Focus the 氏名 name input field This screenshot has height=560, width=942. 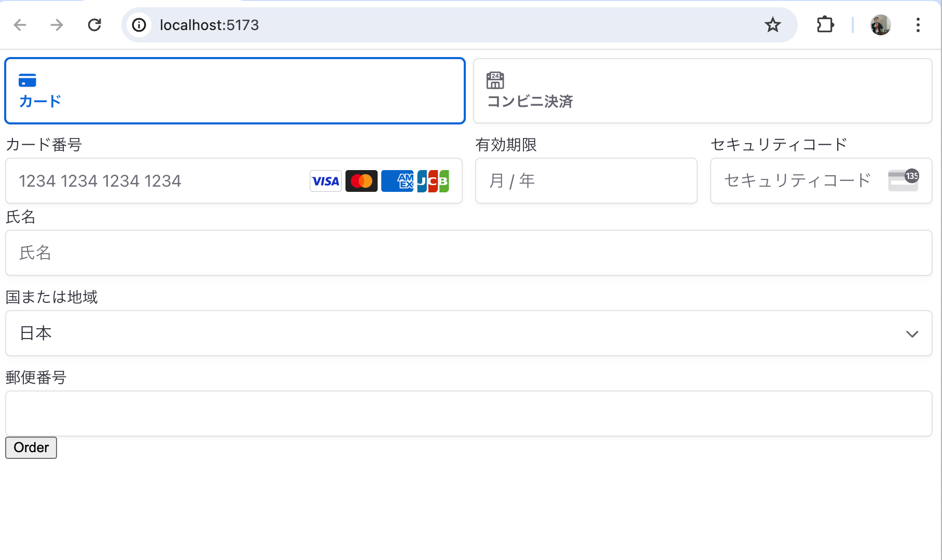[x=469, y=253]
